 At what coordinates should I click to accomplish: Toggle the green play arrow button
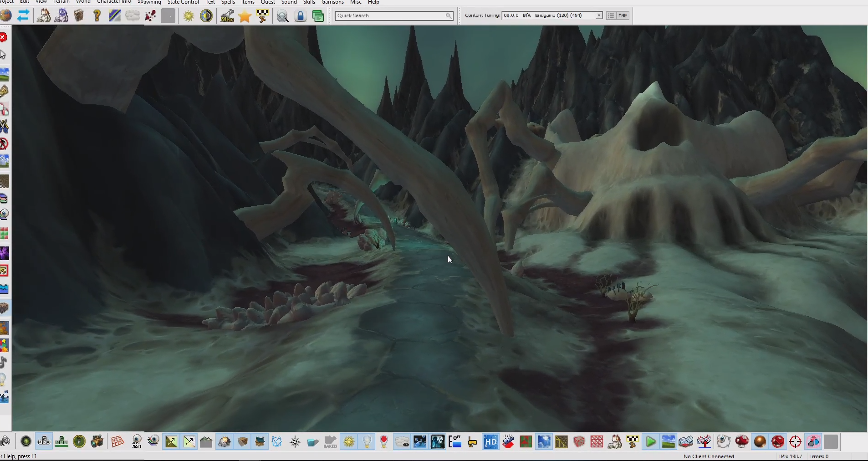point(651,441)
